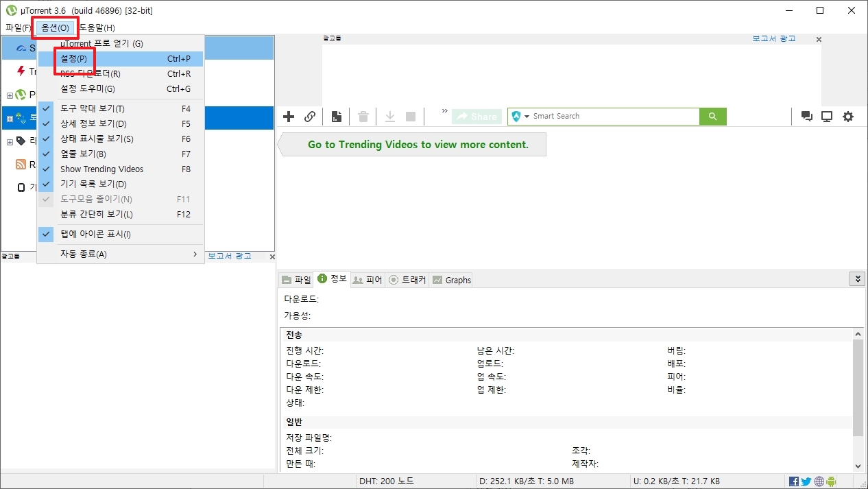Click the Add Torrent plus icon
This screenshot has height=489, width=868.
click(289, 116)
